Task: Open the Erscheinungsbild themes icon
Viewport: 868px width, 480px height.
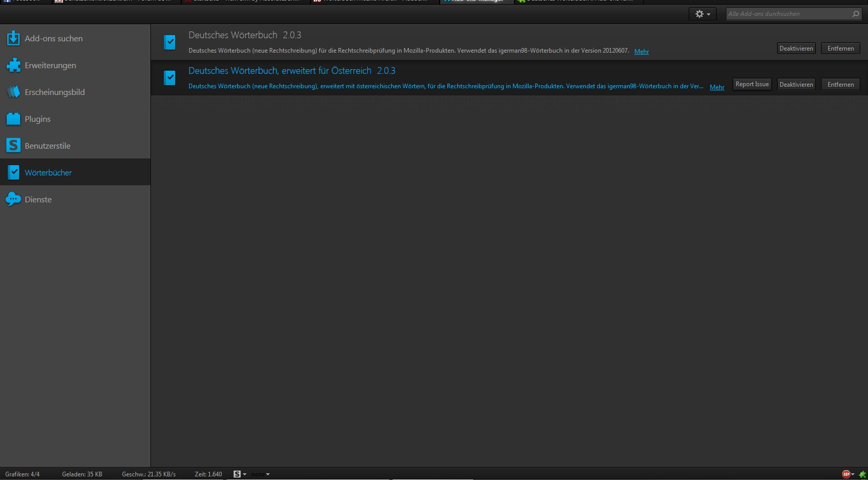Action: click(13, 92)
